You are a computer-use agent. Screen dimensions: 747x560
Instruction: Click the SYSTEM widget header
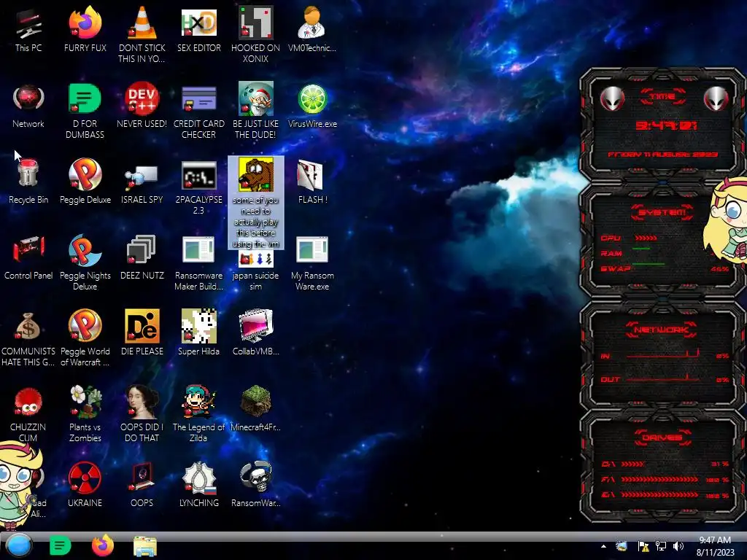point(662,212)
